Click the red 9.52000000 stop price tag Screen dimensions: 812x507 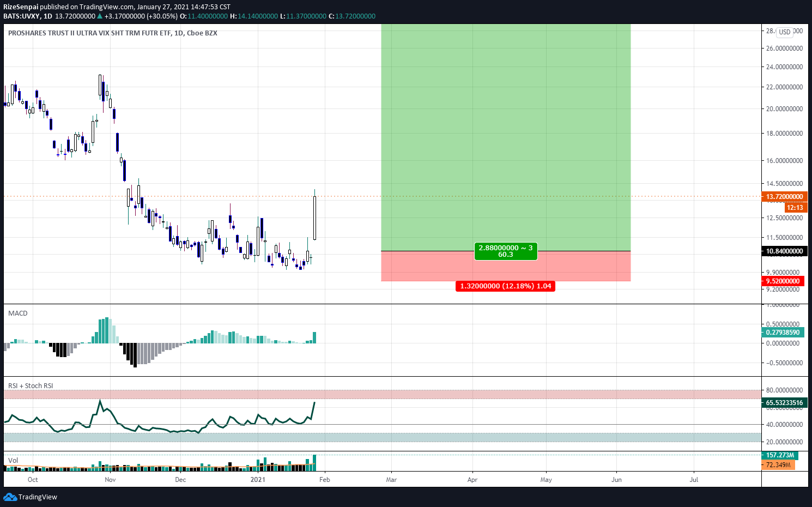click(783, 281)
